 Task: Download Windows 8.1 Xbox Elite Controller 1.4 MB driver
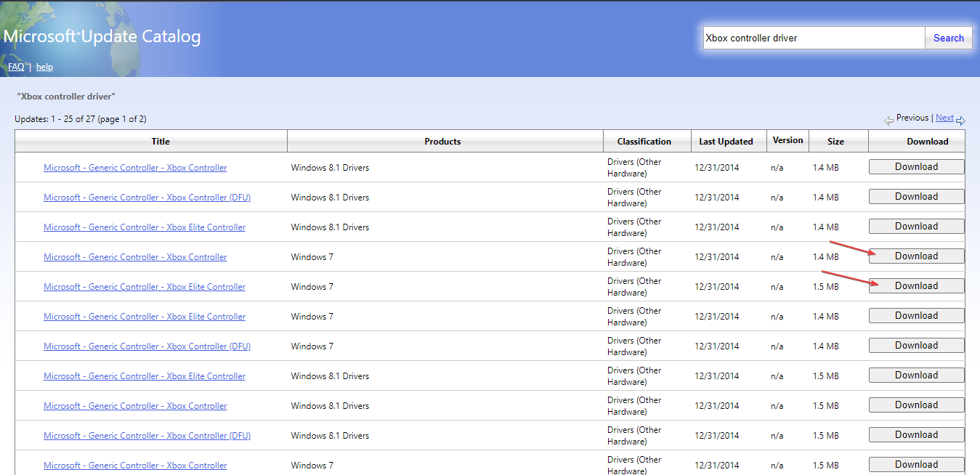click(x=916, y=227)
